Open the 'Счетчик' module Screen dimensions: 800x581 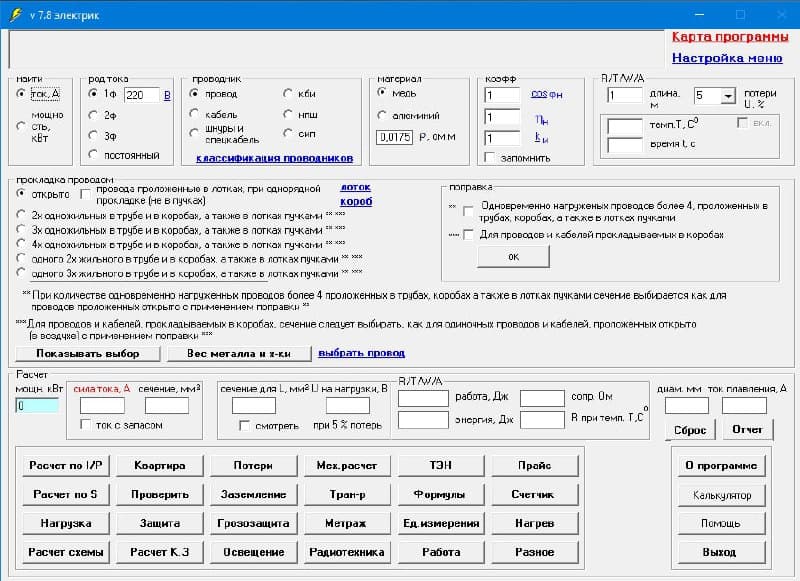[x=535, y=495]
